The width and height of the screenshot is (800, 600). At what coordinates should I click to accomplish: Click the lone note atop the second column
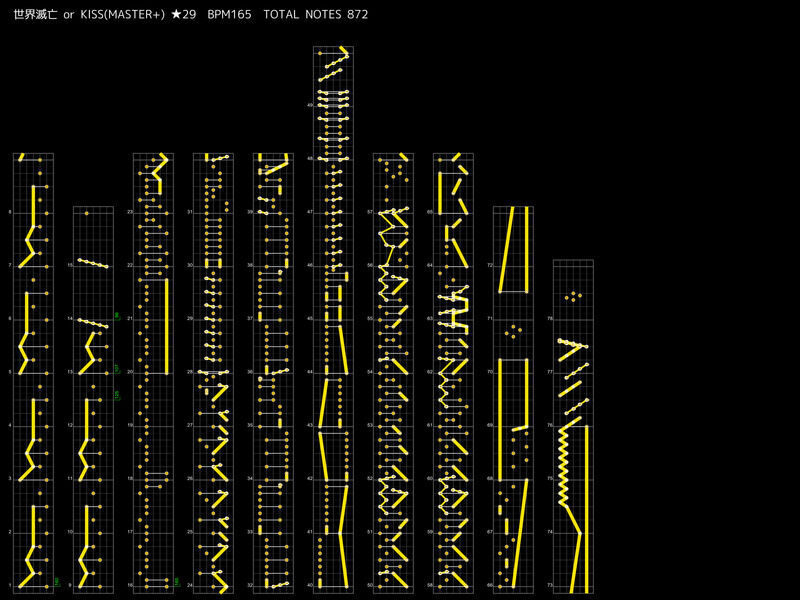coord(87,213)
